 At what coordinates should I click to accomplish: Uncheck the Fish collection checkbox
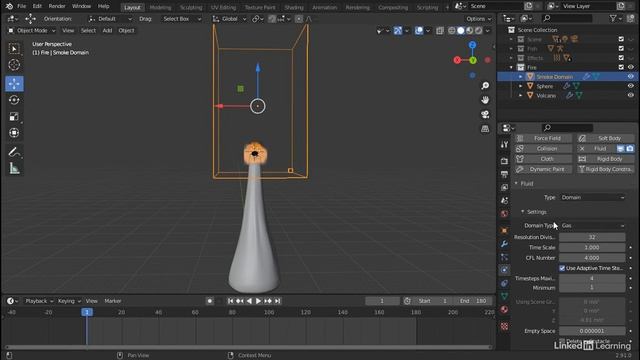coord(621,49)
